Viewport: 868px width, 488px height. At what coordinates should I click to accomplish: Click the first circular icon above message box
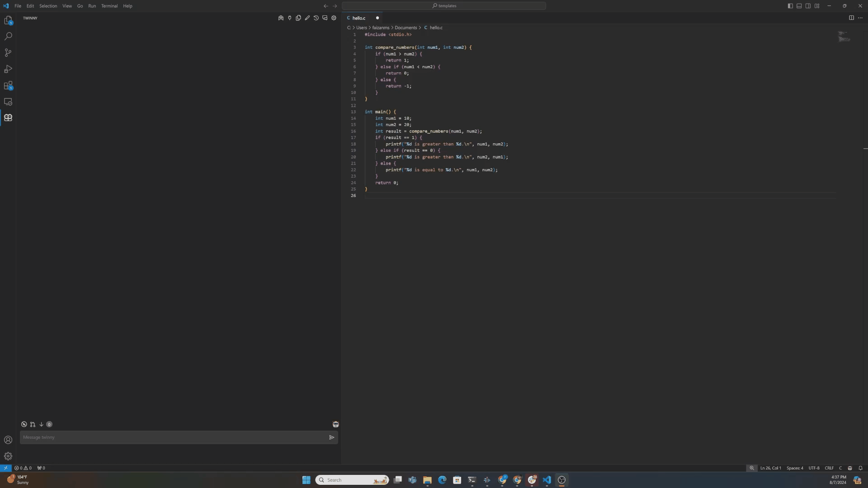coord(24,424)
